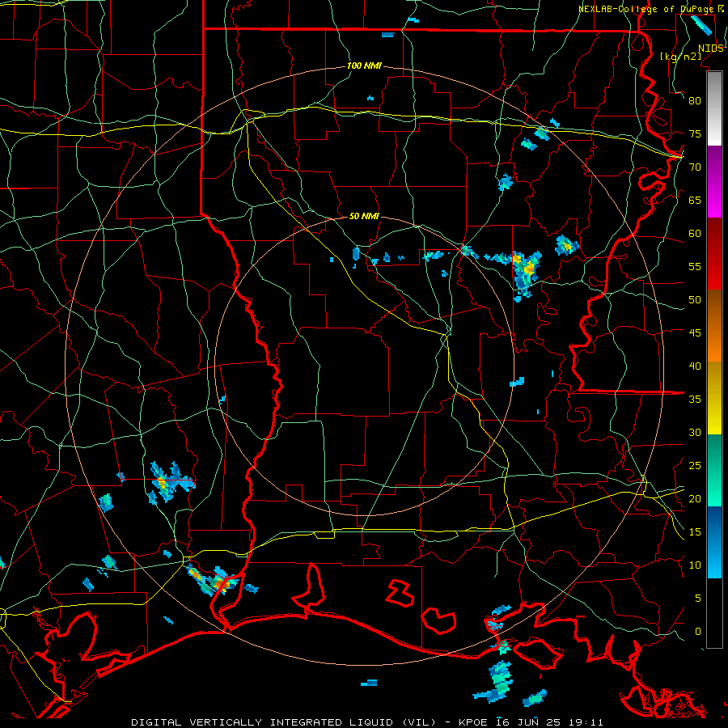
Task: Click the "5" value on the VIL scale
Action: tap(698, 599)
